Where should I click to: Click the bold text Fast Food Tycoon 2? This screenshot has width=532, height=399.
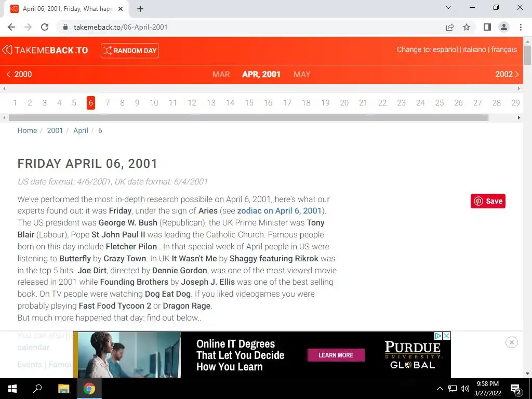click(115, 305)
